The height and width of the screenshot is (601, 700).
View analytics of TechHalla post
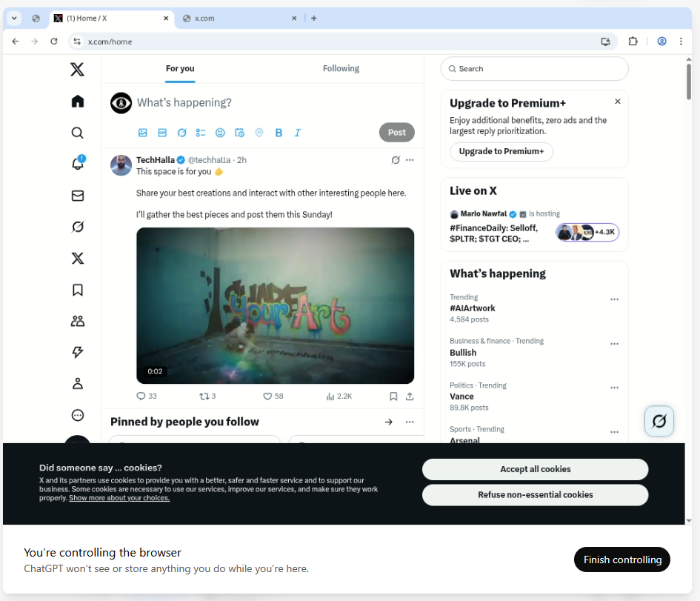(x=339, y=396)
